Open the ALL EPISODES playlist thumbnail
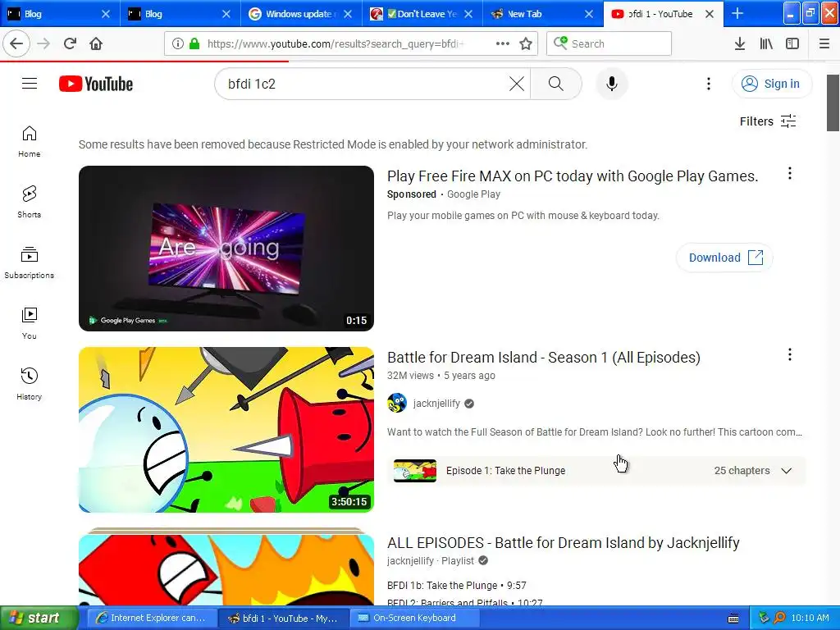This screenshot has height=630, width=840. (226, 567)
